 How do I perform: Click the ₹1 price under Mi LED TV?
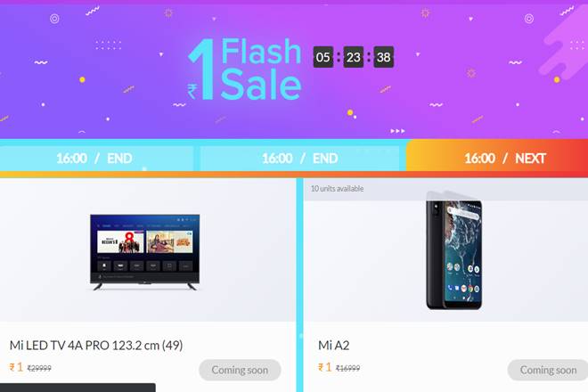[x=16, y=367]
